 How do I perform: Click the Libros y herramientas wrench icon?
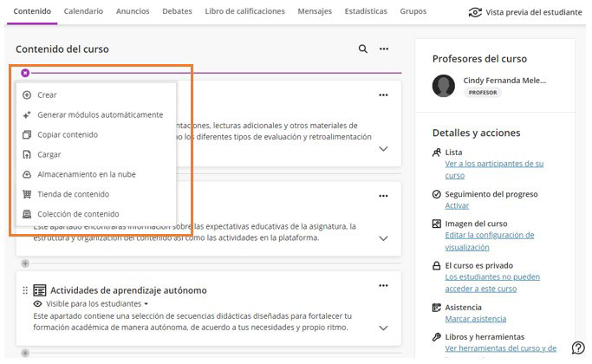point(437,337)
